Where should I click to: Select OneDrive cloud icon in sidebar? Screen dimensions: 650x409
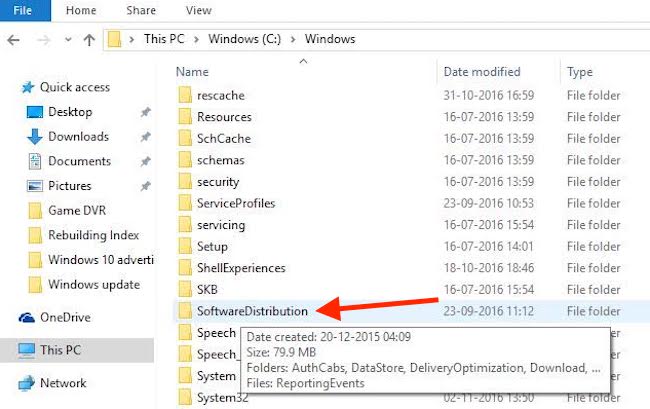[27, 318]
